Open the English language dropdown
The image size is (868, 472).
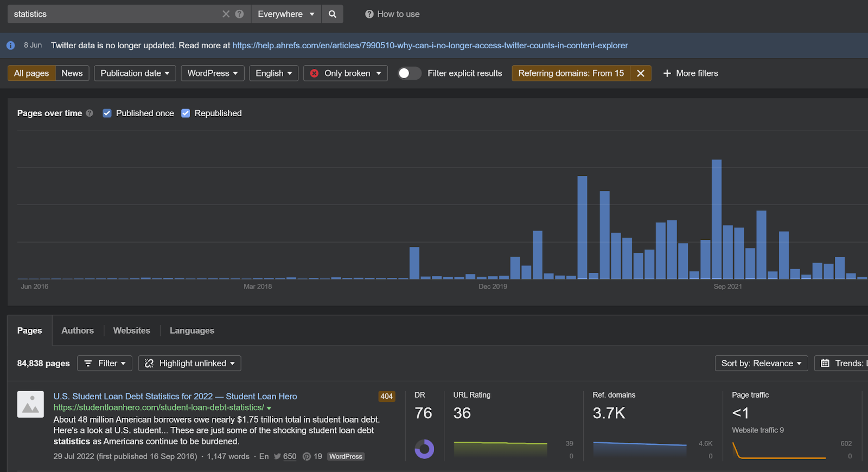pos(274,73)
